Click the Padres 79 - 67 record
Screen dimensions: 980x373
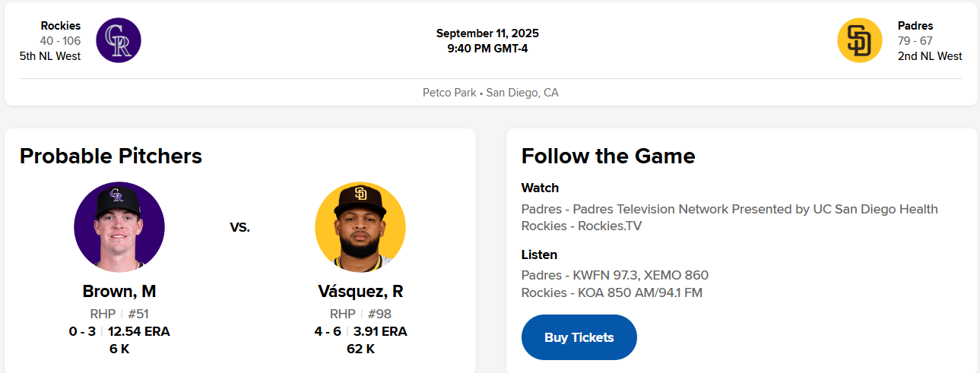pos(915,41)
